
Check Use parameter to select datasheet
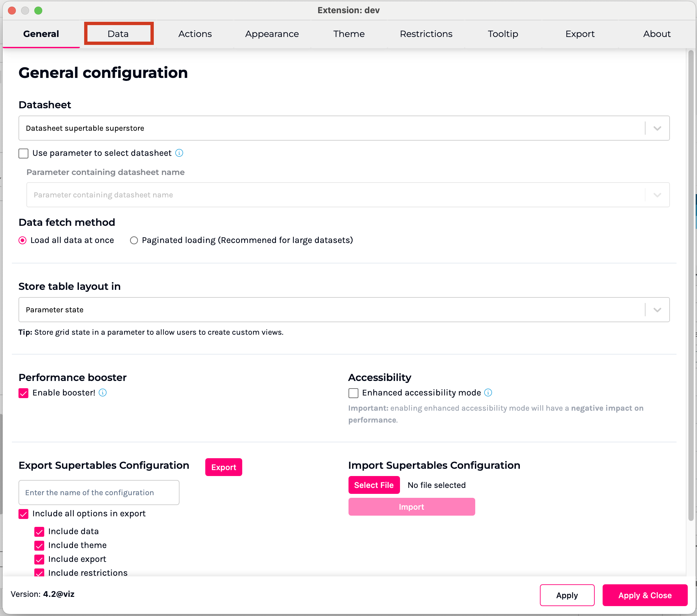tap(23, 154)
